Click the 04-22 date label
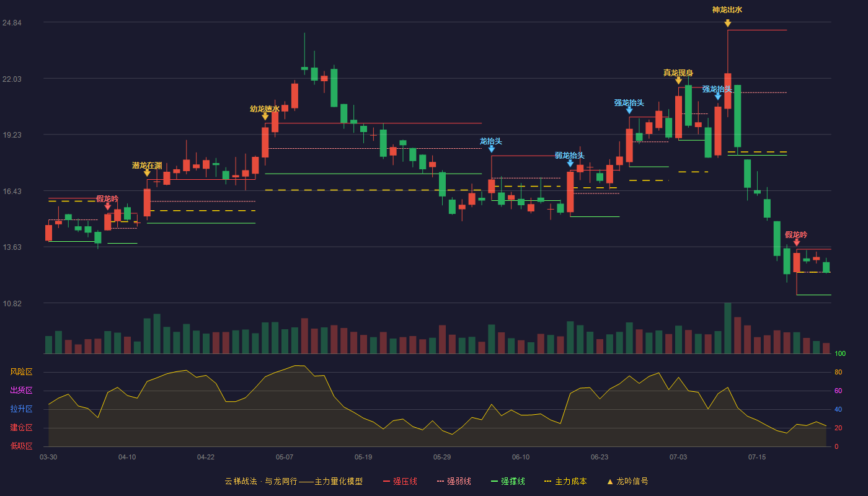 coord(206,457)
